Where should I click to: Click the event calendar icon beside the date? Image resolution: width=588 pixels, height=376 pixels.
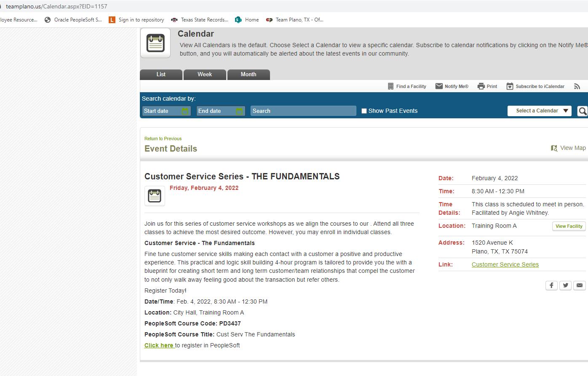155,196
